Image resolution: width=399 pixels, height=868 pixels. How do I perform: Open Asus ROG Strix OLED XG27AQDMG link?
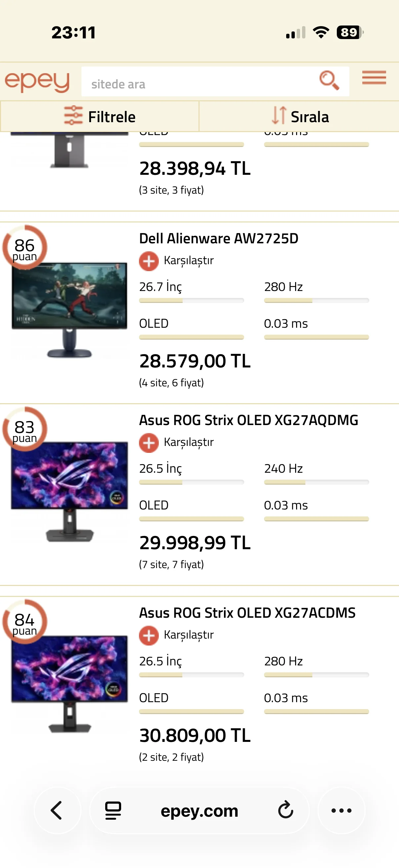pos(248,420)
